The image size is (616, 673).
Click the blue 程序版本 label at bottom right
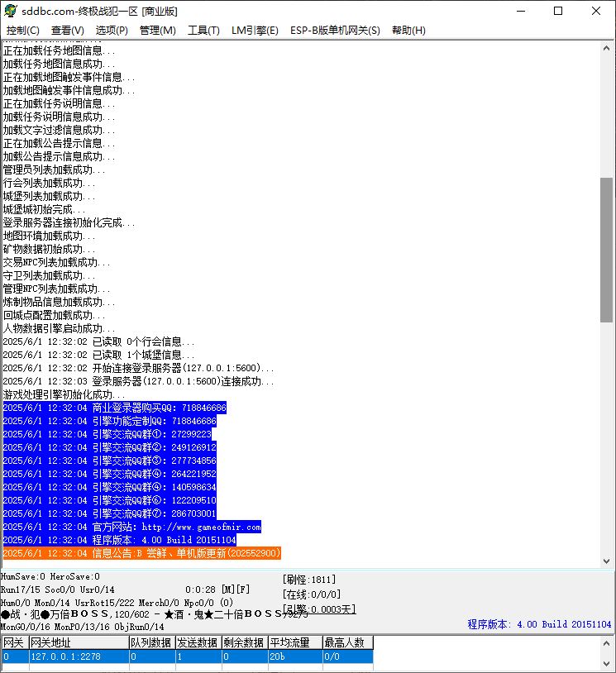(540, 624)
